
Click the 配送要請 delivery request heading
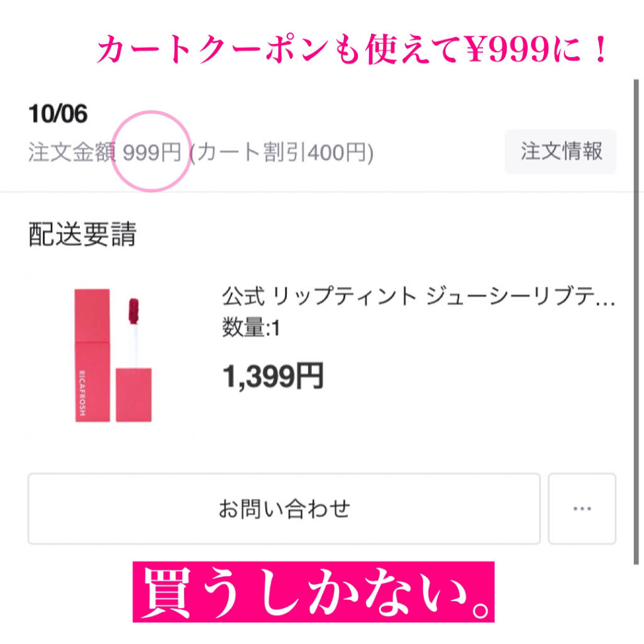(82, 235)
